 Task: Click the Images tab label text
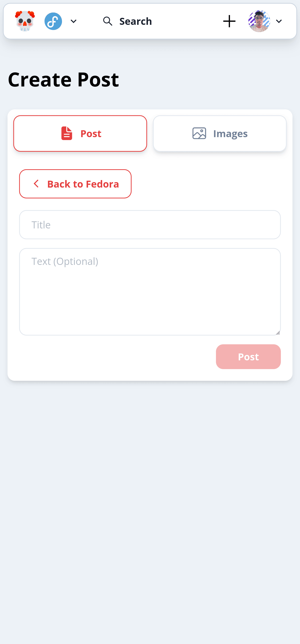pos(230,134)
